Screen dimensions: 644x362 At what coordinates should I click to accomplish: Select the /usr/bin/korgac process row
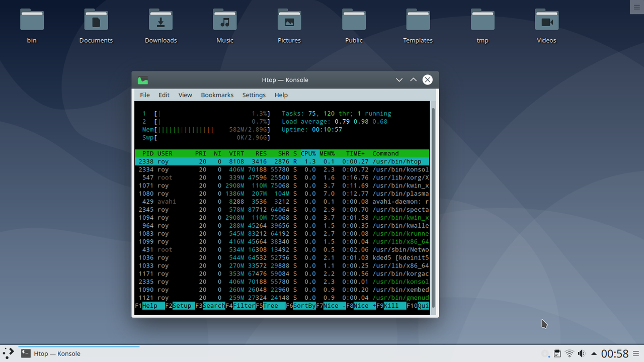282,274
